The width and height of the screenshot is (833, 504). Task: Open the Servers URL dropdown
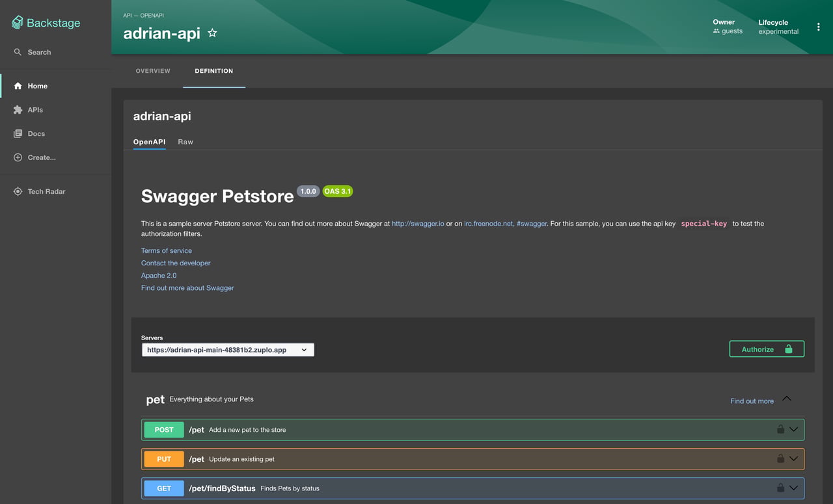[228, 350]
